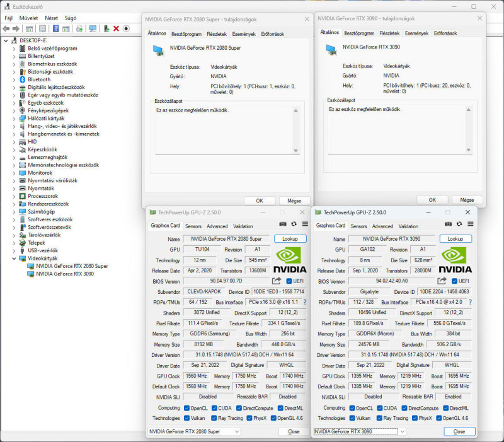The height and width of the screenshot is (442, 504).
Task: Open hamburger menu in RTX 3090 GPU-Z window
Action: point(471,224)
